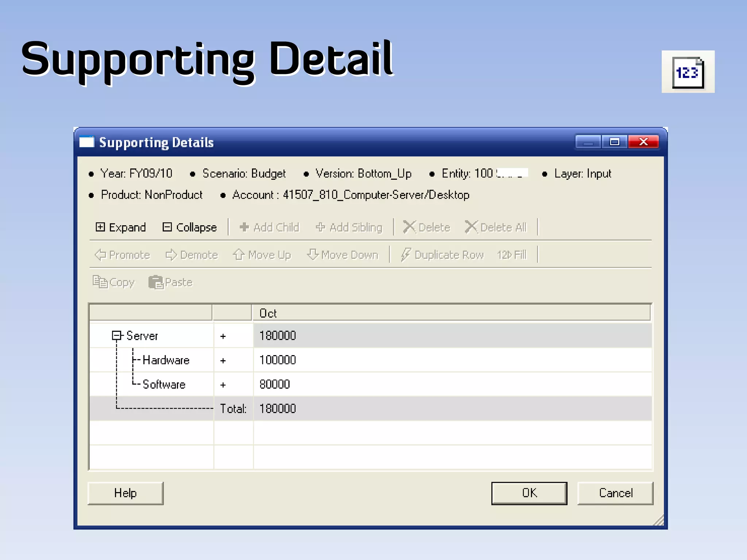The width and height of the screenshot is (747, 560).
Task: Select the Hardware tree row
Action: tap(166, 360)
